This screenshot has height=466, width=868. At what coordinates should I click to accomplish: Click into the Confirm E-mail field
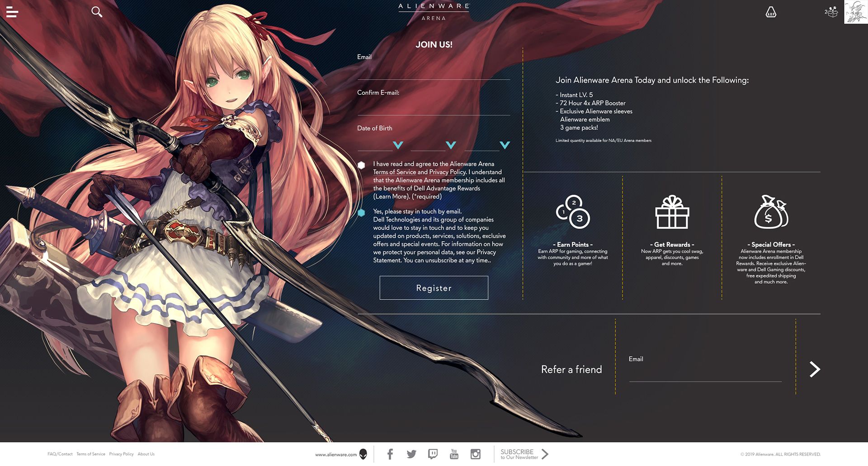pyautogui.click(x=434, y=108)
